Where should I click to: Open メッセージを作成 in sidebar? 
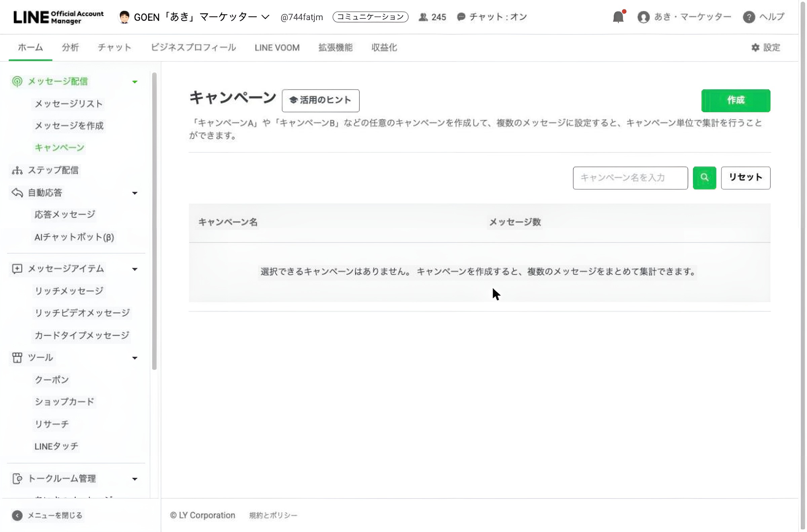point(69,126)
